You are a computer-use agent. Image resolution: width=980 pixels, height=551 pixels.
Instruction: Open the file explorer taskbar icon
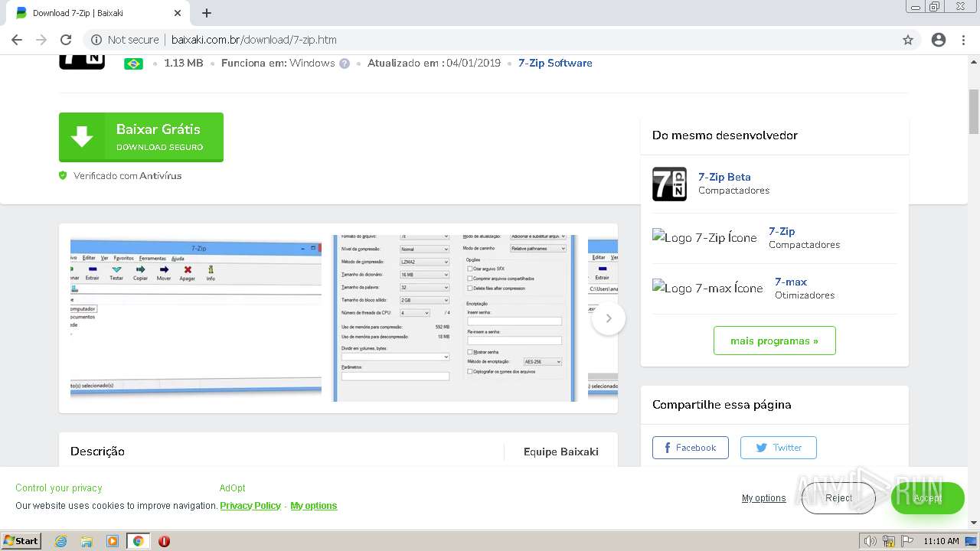87,541
